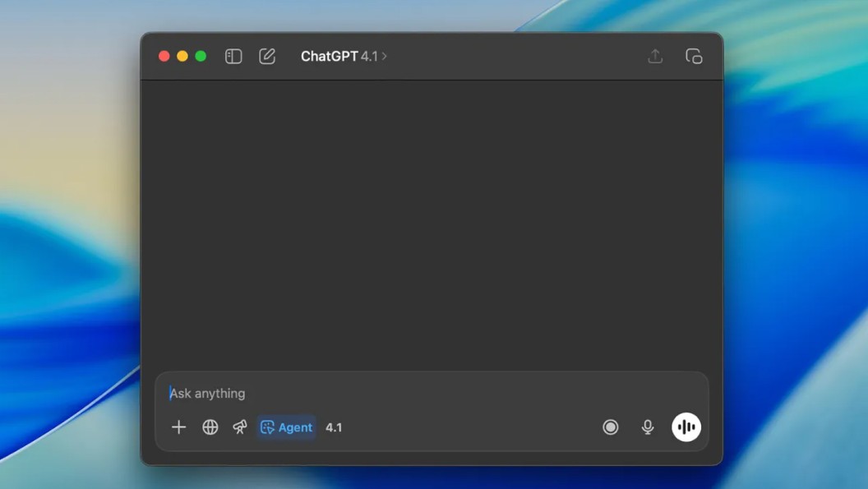Viewport: 868px width, 489px height.
Task: Close the ChatGPT window
Action: [164, 56]
